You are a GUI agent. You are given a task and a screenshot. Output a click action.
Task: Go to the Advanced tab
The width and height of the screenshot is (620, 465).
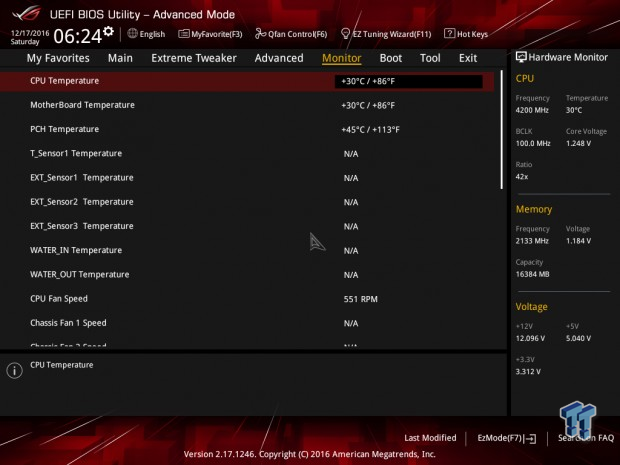click(x=279, y=58)
